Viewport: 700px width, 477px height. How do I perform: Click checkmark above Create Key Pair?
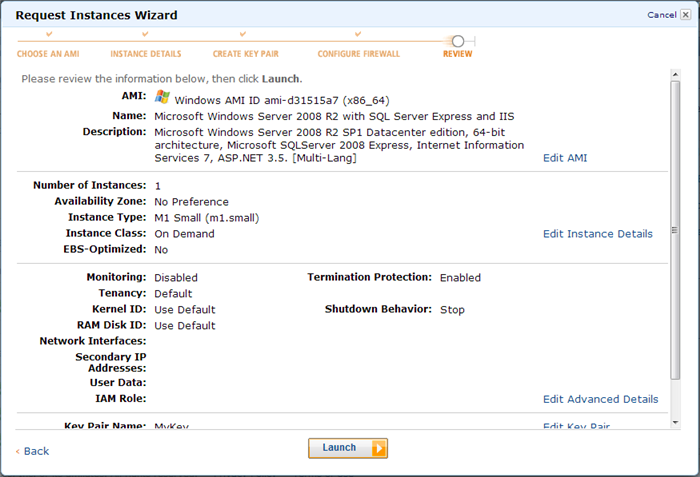pos(243,34)
